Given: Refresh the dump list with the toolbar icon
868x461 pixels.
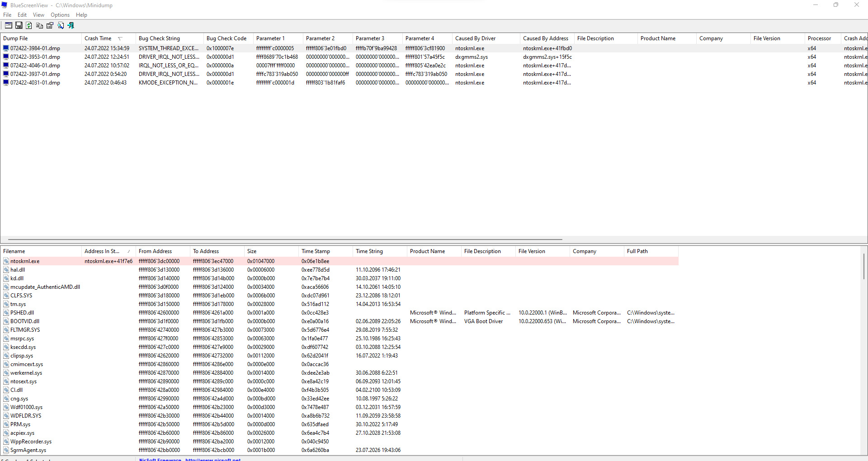Looking at the screenshot, I should coord(29,25).
